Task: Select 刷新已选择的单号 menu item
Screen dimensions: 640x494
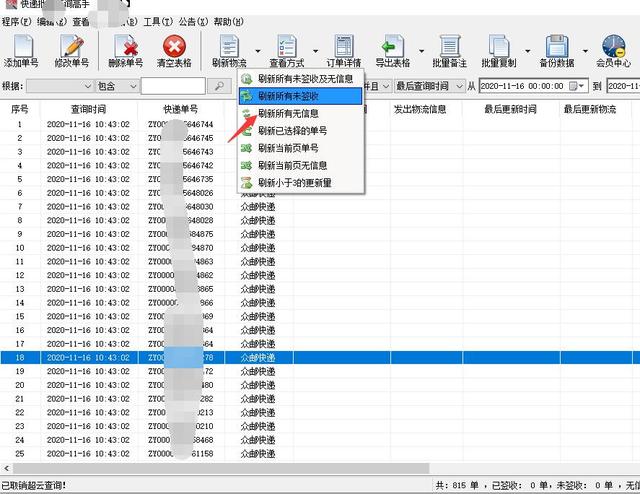Action: [300, 131]
